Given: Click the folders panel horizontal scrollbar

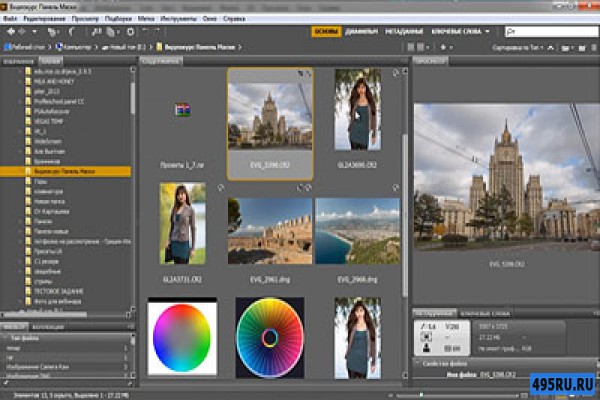Looking at the screenshot, I should point(46,315).
